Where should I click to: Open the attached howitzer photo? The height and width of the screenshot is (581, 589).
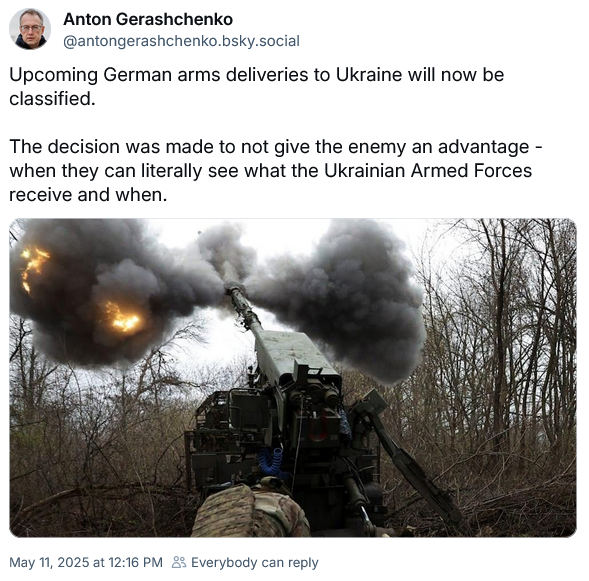(293, 377)
